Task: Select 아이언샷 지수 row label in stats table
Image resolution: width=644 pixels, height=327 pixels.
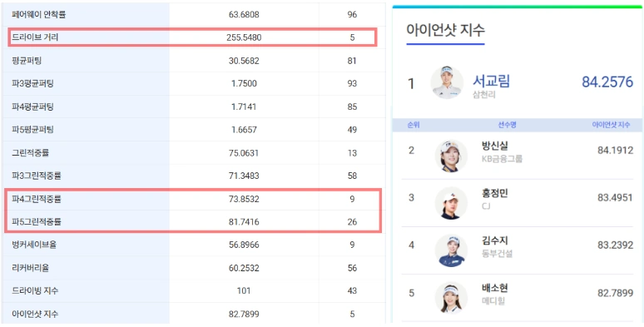Action: [x=35, y=315]
